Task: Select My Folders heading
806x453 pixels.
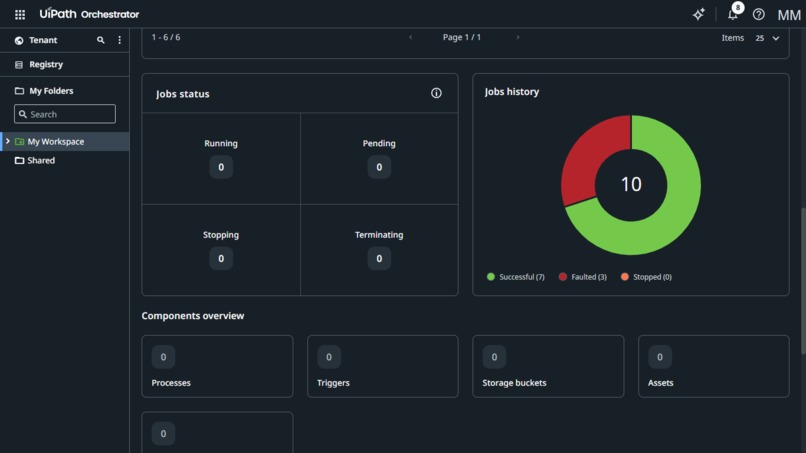Action: click(x=51, y=91)
